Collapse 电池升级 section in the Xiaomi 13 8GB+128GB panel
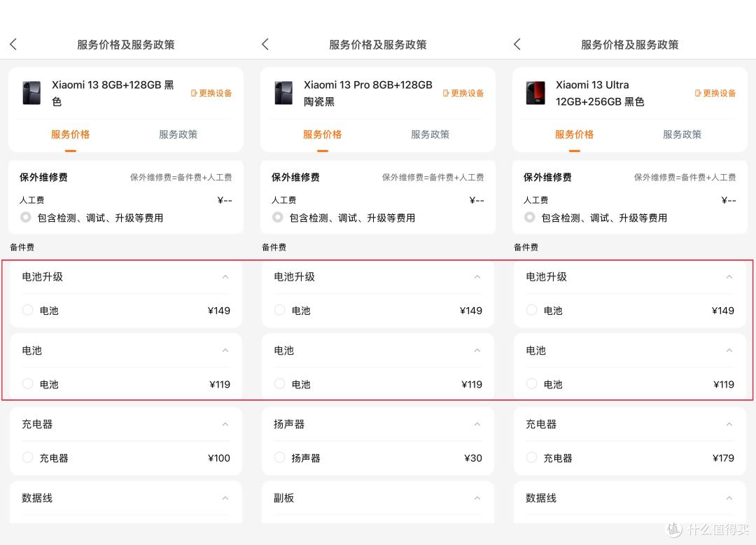Screen dimensions: 756x545 (x=225, y=276)
